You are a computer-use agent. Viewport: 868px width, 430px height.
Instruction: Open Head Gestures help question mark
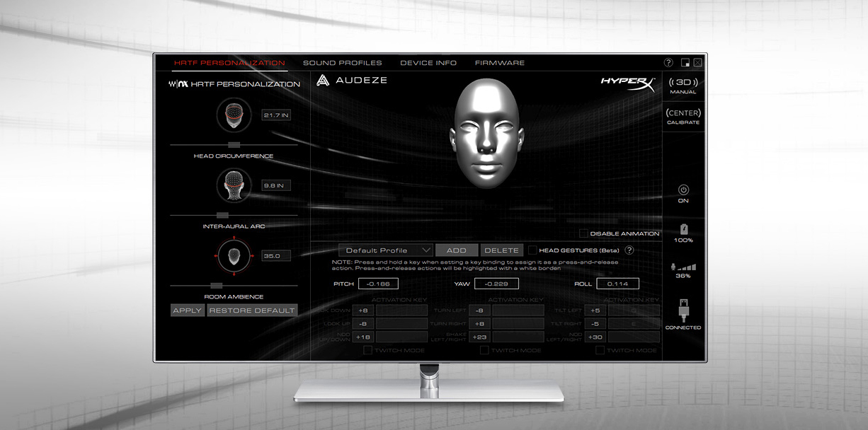[x=629, y=250]
